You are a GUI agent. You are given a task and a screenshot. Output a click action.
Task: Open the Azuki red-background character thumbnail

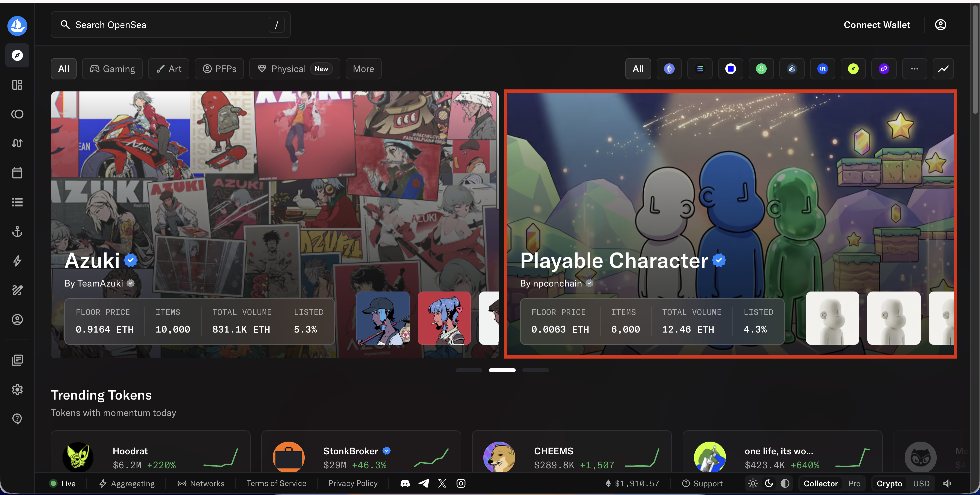(444, 318)
